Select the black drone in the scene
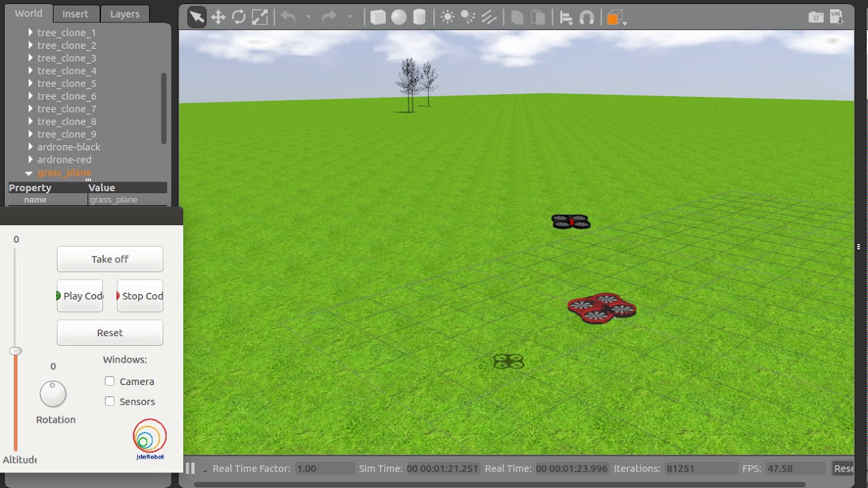Image resolution: width=868 pixels, height=488 pixels. 571,222
